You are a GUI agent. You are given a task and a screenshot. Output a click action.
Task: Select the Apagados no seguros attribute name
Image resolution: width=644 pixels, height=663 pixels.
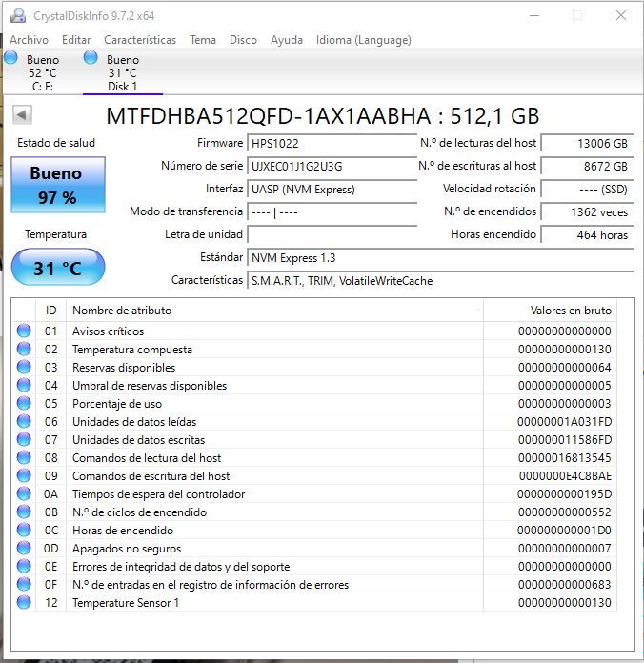pyautogui.click(x=127, y=549)
